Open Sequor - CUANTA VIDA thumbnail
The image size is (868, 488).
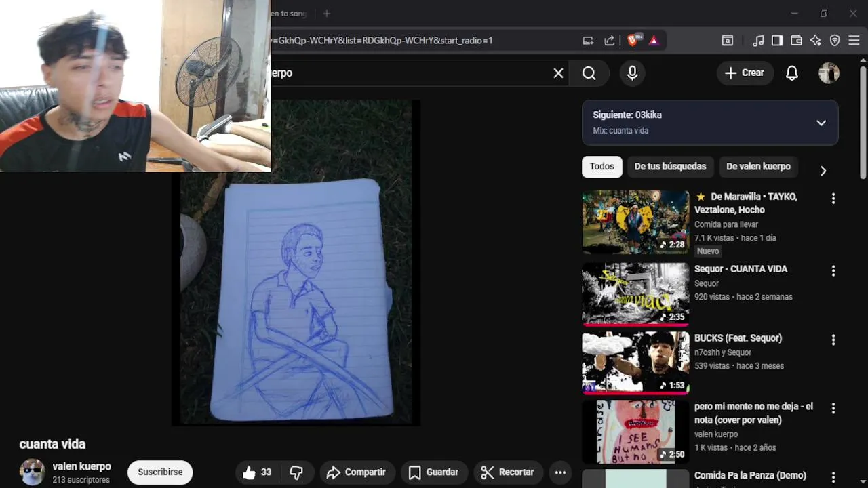635,293
